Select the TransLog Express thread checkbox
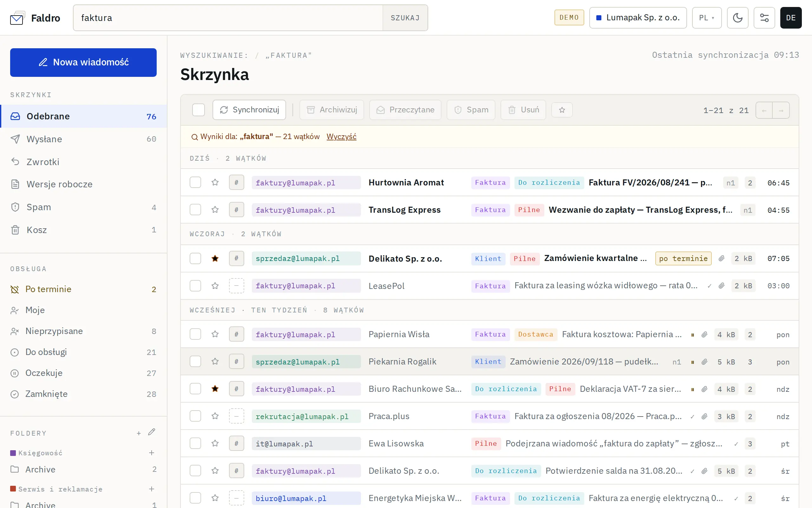 pos(195,210)
